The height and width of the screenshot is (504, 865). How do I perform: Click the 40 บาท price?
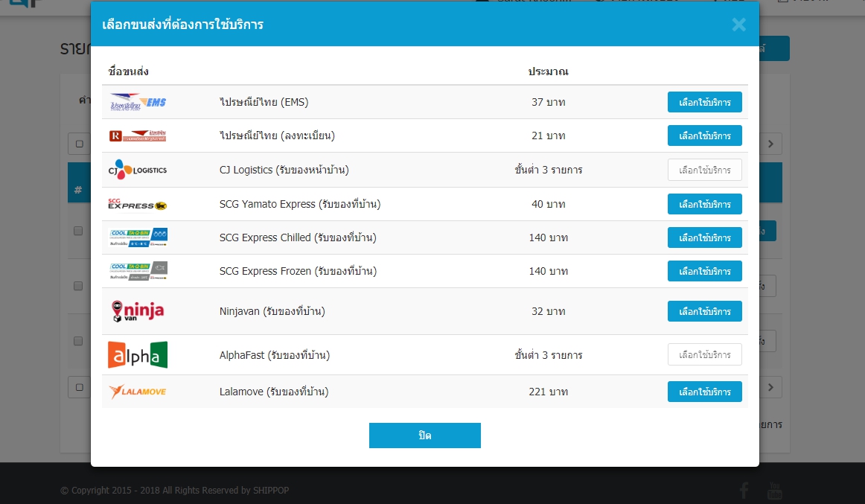[x=549, y=204]
